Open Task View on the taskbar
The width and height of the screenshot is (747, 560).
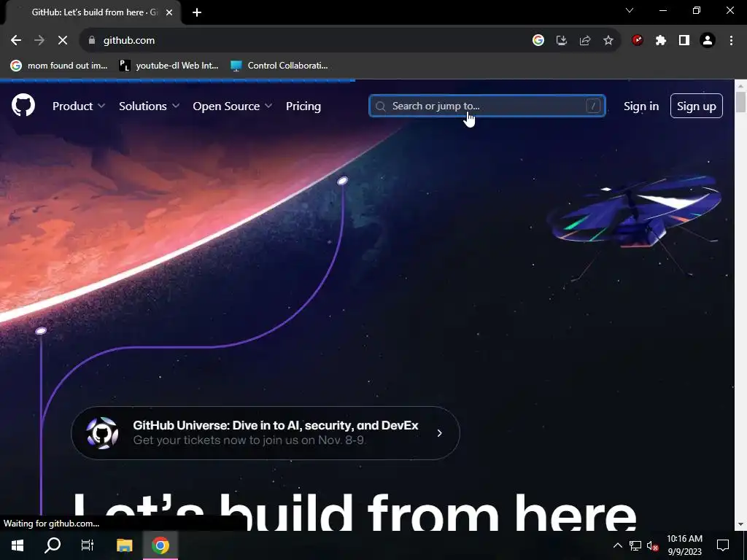tap(88, 545)
